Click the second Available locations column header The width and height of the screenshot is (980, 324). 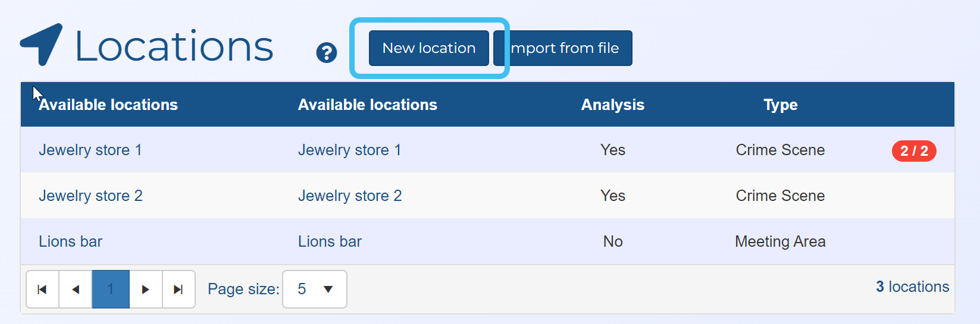367,105
